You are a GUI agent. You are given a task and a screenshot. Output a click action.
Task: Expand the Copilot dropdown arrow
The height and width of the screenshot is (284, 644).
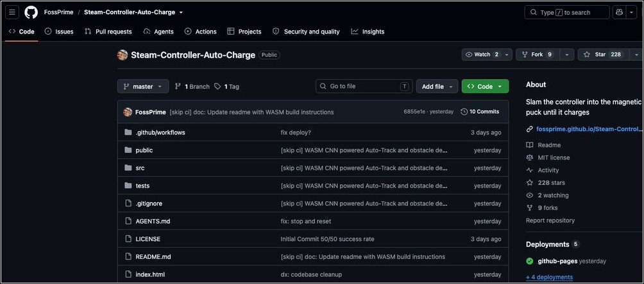[x=631, y=12]
